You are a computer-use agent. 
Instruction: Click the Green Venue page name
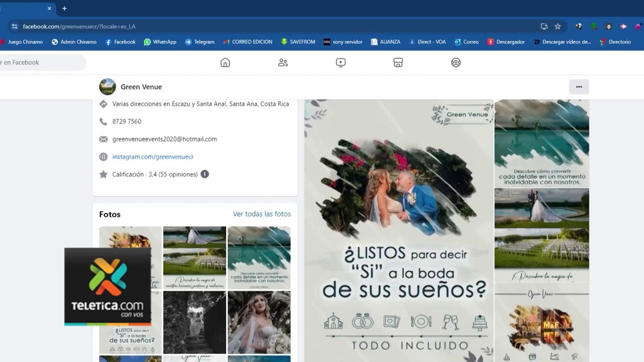tap(141, 86)
